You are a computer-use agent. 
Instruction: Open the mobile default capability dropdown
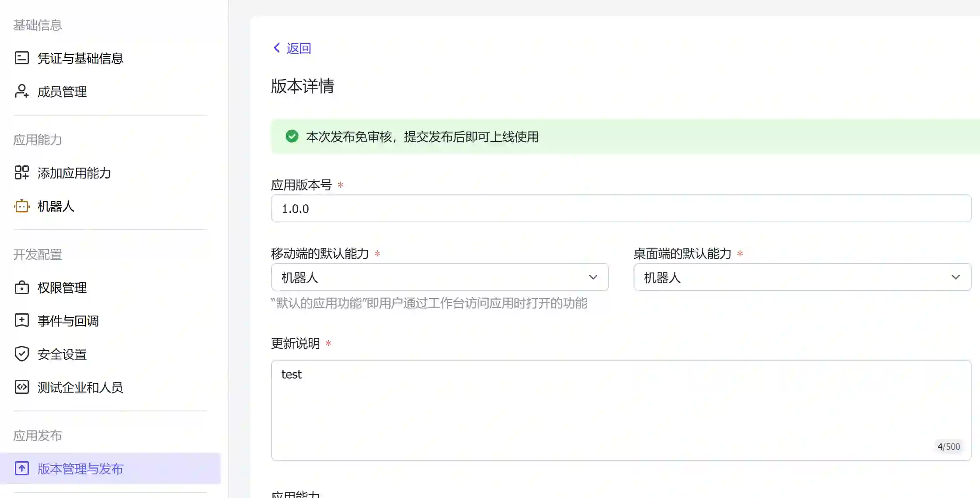pyautogui.click(x=440, y=277)
